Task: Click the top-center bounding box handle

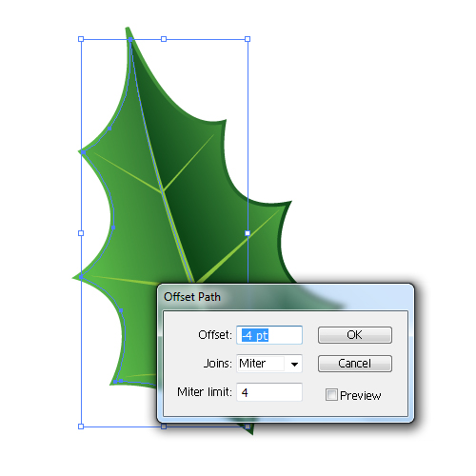Action: click(x=164, y=39)
